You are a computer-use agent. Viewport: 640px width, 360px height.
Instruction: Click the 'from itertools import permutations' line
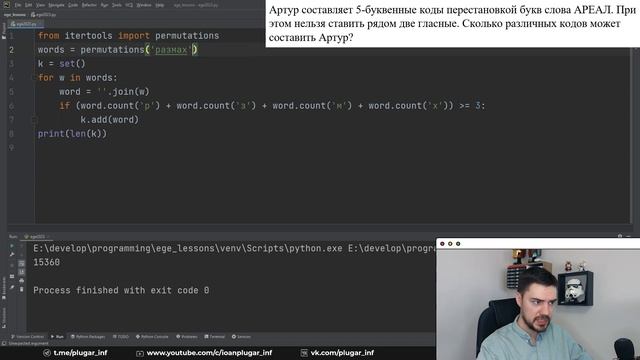pyautogui.click(x=129, y=36)
